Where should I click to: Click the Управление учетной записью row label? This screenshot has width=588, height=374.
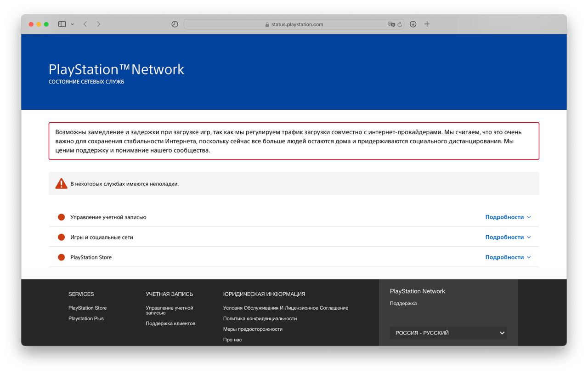pos(108,217)
